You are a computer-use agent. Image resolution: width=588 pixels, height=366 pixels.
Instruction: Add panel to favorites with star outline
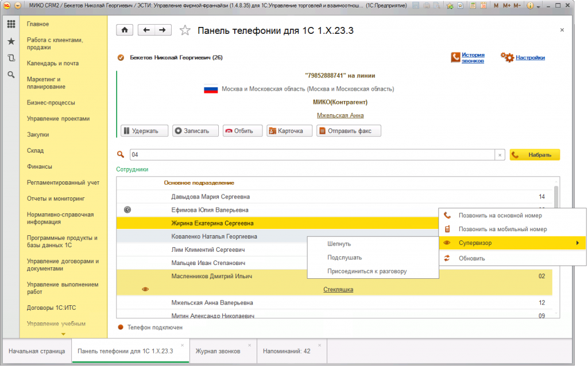pyautogui.click(x=185, y=30)
